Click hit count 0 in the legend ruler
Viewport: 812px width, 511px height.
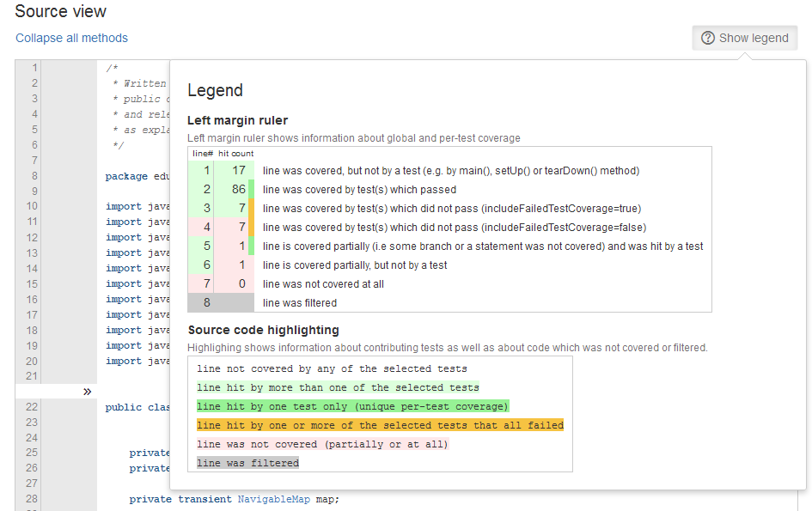coord(241,284)
